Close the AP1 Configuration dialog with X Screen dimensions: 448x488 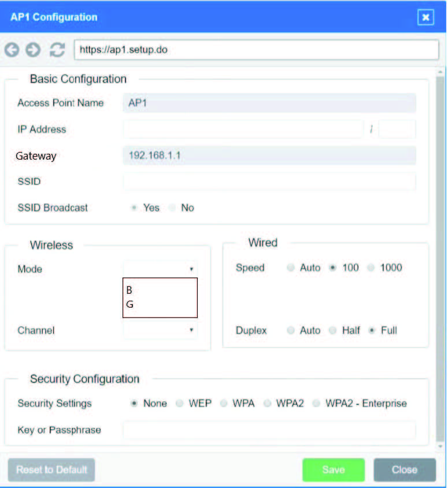(x=425, y=17)
